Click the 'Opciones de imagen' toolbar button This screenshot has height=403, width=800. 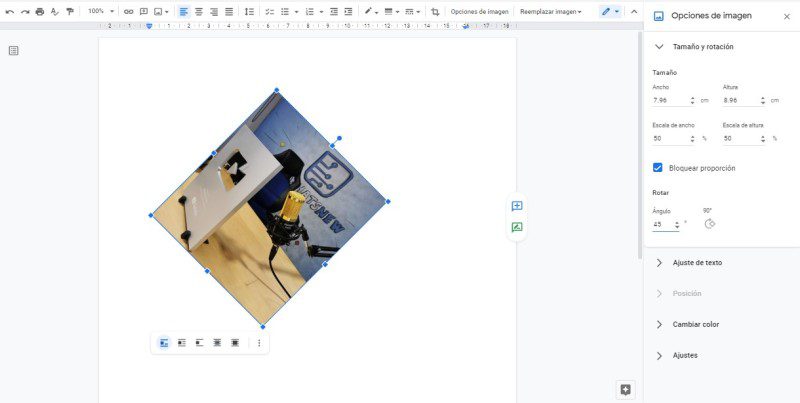tap(479, 11)
